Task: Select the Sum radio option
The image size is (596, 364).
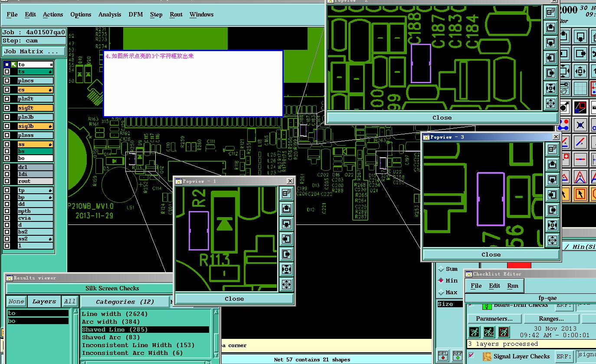Action: pyautogui.click(x=441, y=269)
